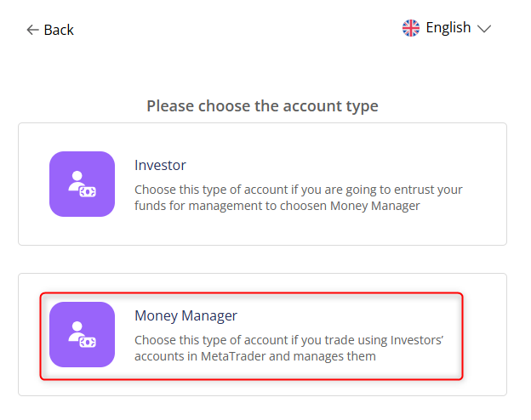Viewport: 531px width, 420px height.
Task: Click the person figure in the Investor icon
Action: point(77,179)
